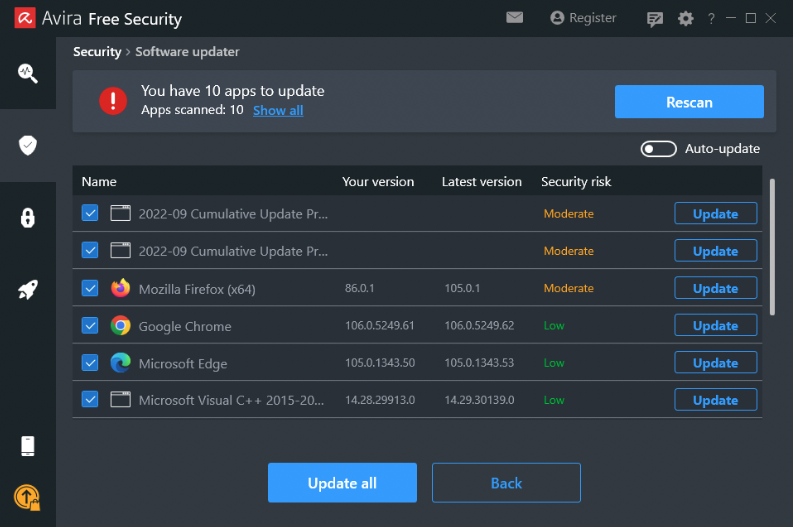Click the mobile device sidebar icon

click(x=28, y=446)
